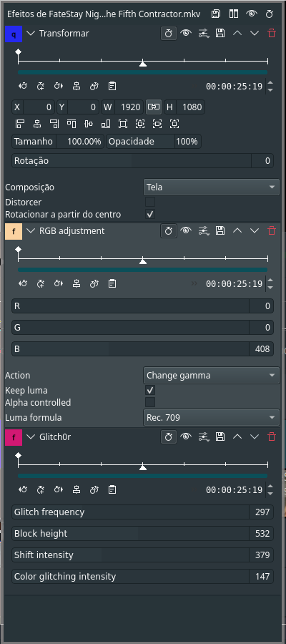Viewport: 286px width, 644px height.
Task: Delete the Transformar effect with trash icon
Action: [x=271, y=33]
